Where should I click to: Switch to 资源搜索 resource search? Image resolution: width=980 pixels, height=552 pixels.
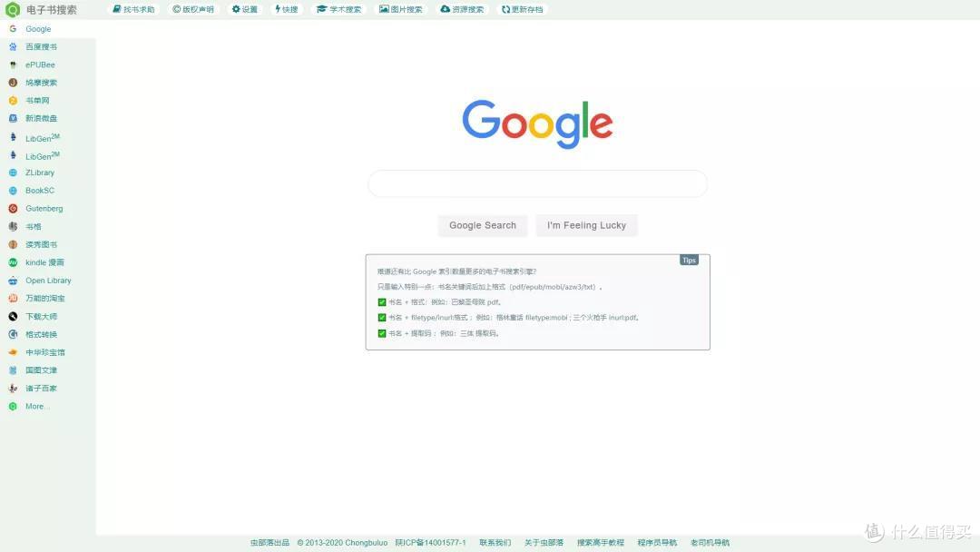point(462,9)
